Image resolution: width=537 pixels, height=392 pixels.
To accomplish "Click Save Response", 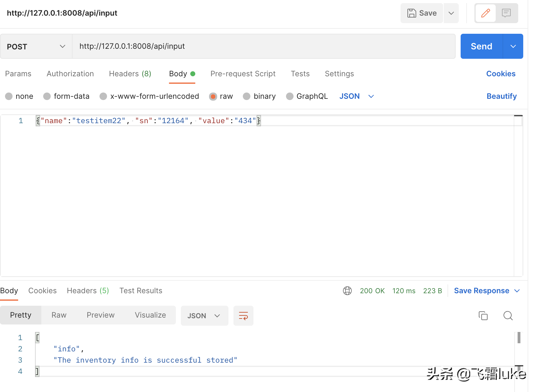I will [x=482, y=291].
